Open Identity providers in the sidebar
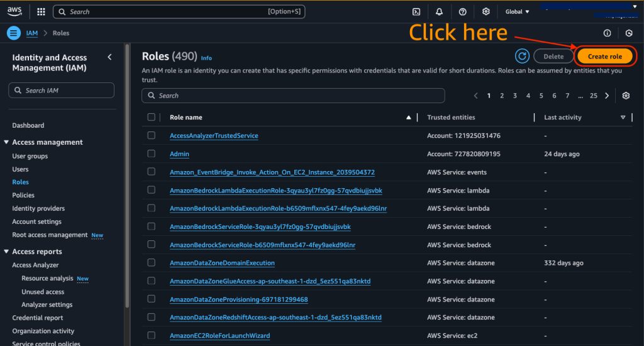This screenshot has height=346, width=644. pos(38,208)
